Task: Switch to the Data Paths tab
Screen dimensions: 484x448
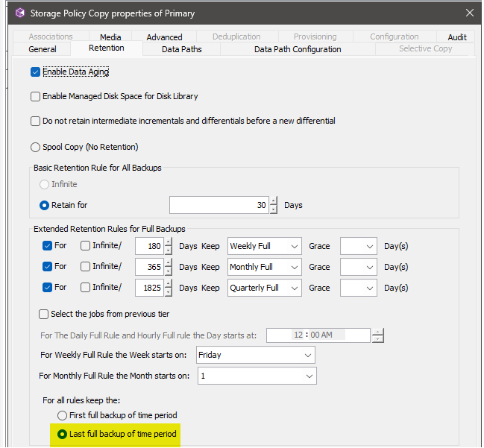Action: pos(181,49)
